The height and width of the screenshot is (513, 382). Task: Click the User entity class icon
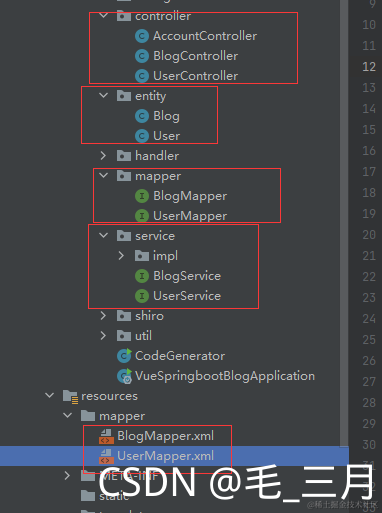(x=142, y=136)
